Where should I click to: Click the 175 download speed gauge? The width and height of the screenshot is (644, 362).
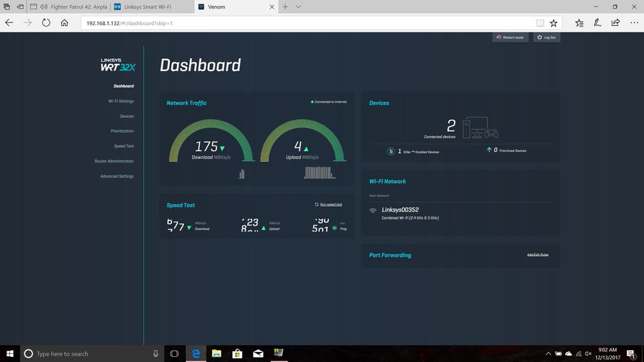click(212, 141)
